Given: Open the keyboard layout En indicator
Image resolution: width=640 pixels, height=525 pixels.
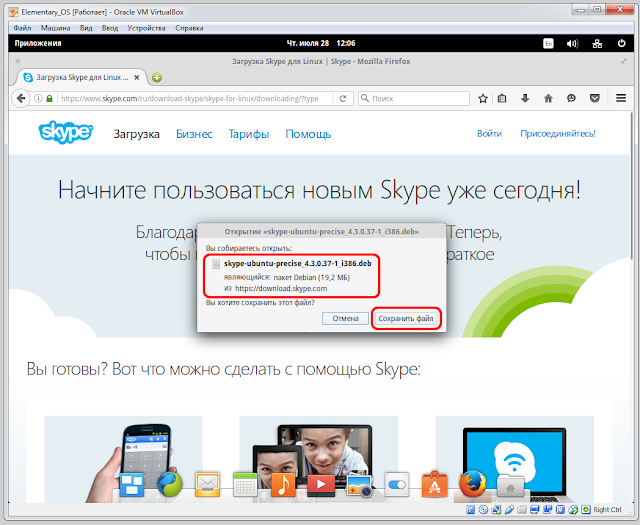Looking at the screenshot, I should pyautogui.click(x=548, y=43).
